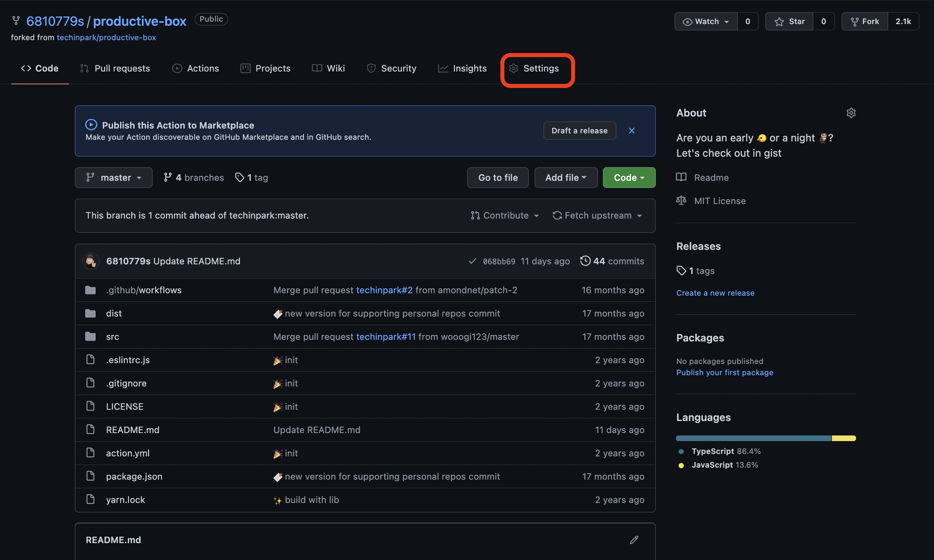This screenshot has width=934, height=560.
Task: Expand the Watch notifications dropdown
Action: click(706, 21)
